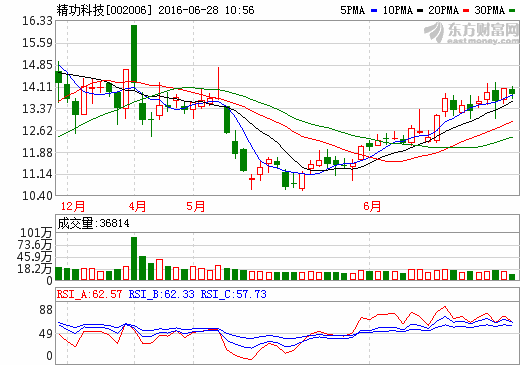Click the 10PMA legend label
The image size is (520, 365).
click(x=397, y=10)
